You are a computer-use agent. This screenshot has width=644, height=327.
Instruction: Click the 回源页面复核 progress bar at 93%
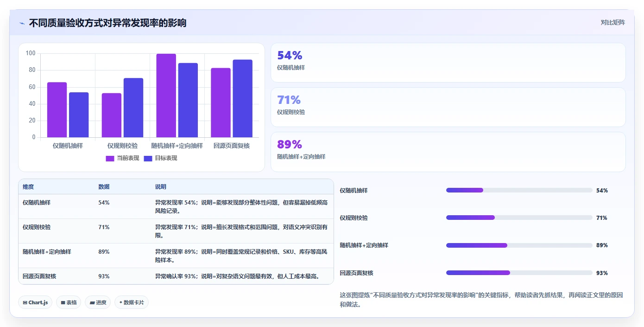point(519,273)
